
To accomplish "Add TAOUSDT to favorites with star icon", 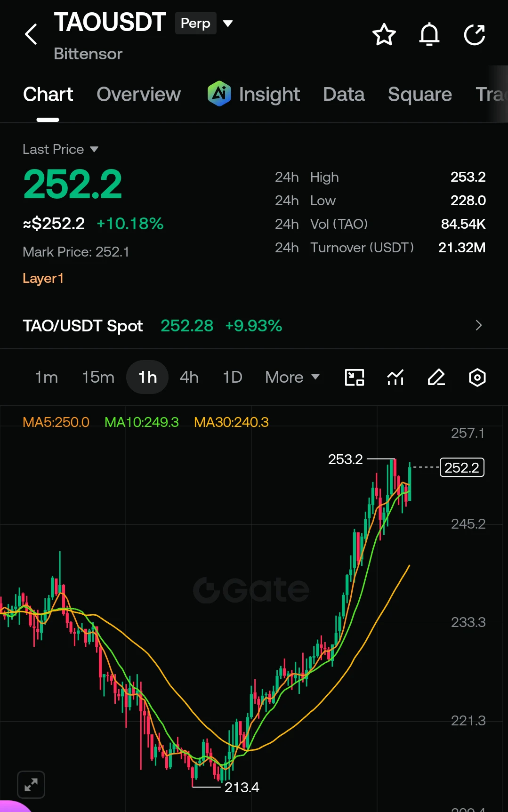I will pos(384,34).
